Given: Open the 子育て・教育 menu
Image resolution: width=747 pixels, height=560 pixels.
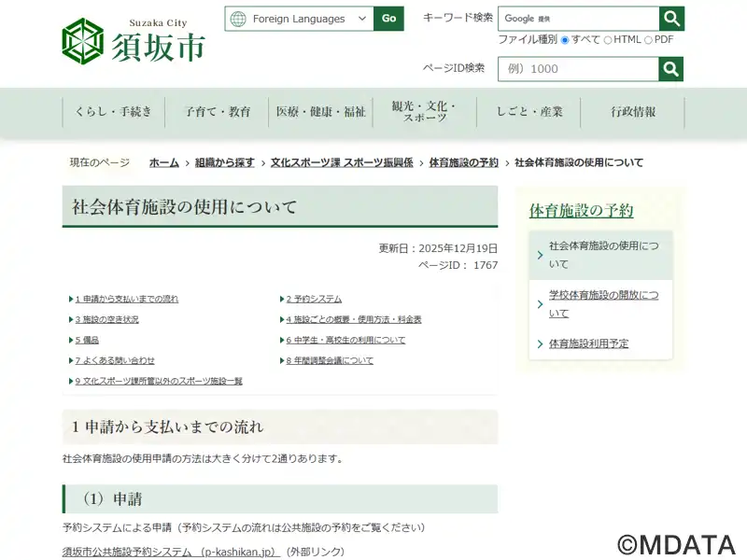Looking at the screenshot, I should (217, 112).
